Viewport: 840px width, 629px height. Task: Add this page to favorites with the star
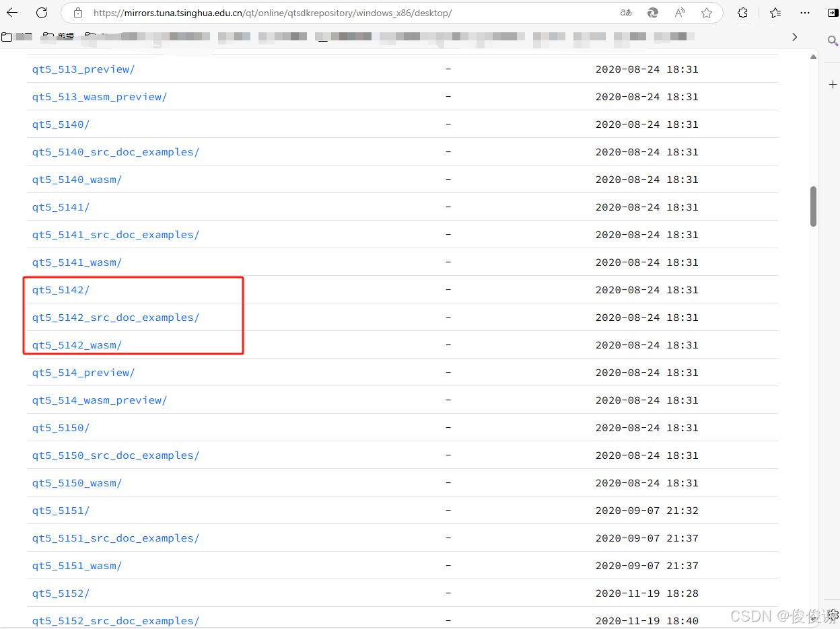click(707, 12)
